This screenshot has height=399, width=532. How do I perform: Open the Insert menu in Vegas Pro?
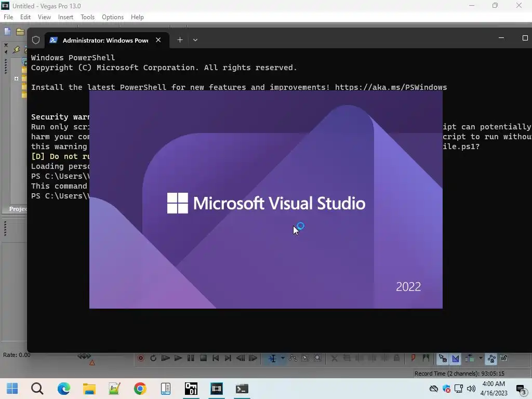point(65,17)
